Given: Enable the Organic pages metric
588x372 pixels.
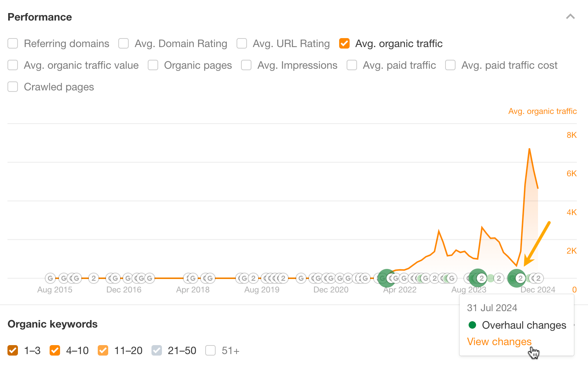Looking at the screenshot, I should coord(153,65).
